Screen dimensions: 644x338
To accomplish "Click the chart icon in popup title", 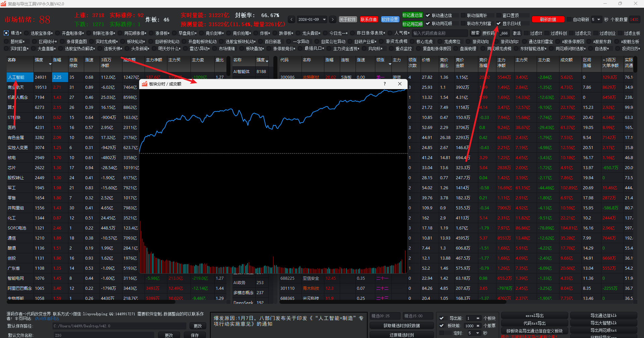I will coord(145,84).
